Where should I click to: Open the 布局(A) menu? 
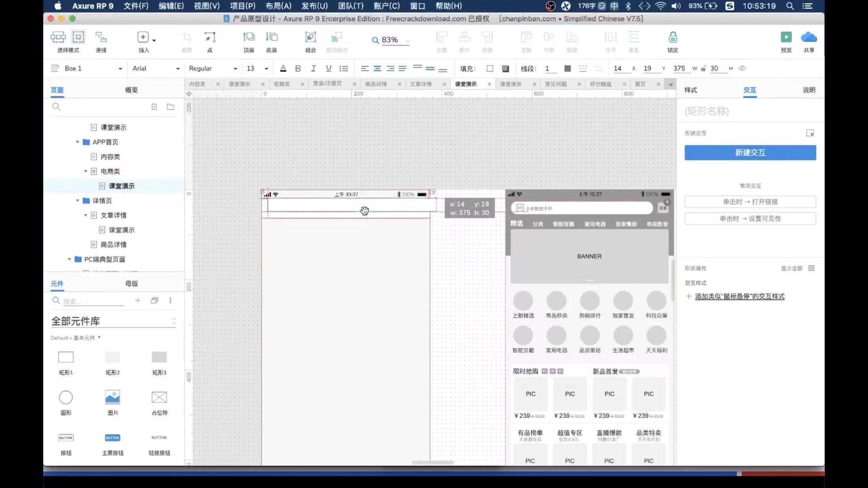tap(278, 6)
